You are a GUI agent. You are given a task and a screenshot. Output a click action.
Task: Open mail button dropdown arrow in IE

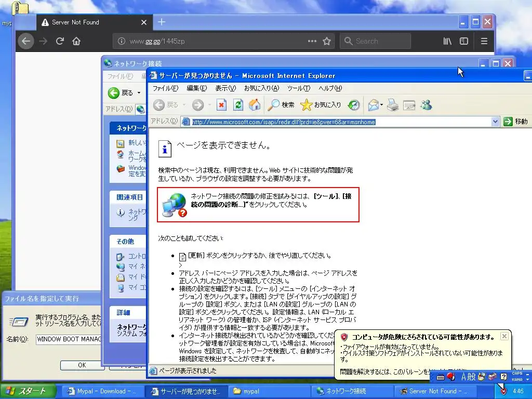point(382,105)
